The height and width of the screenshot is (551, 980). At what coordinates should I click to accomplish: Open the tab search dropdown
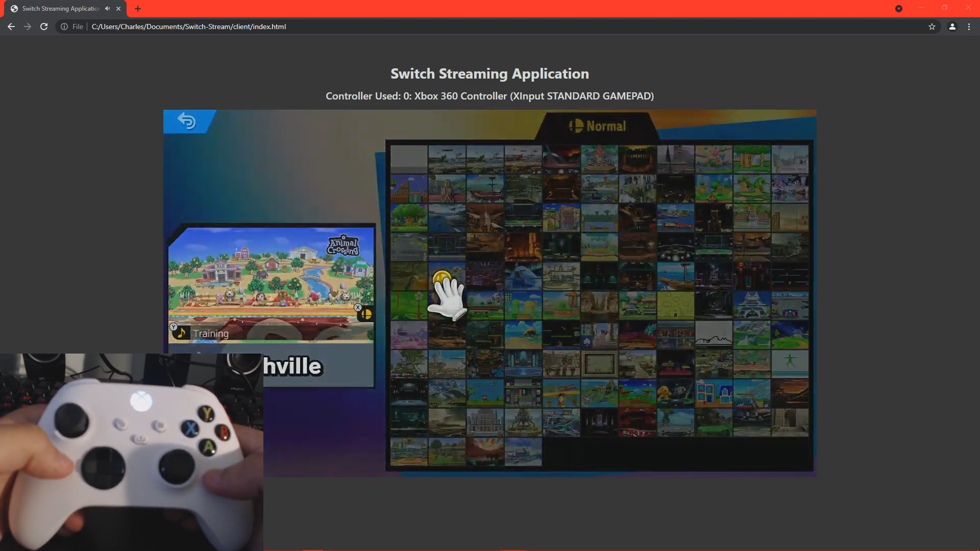[x=899, y=9]
